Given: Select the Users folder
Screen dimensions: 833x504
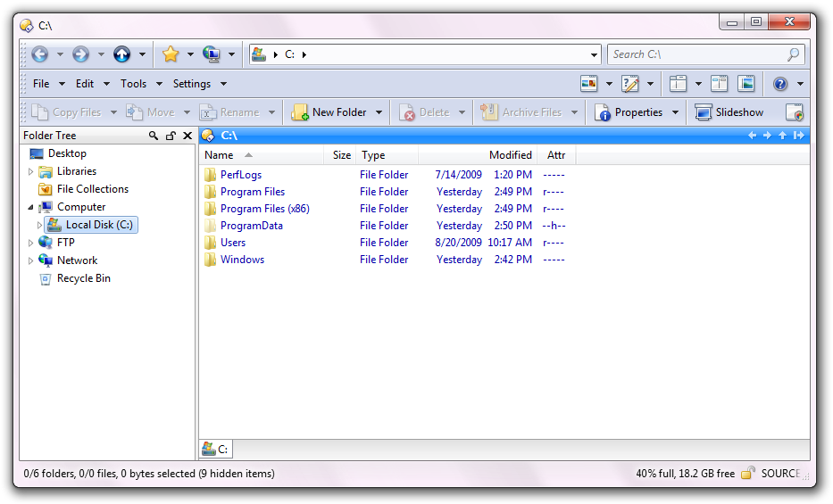Looking at the screenshot, I should (x=233, y=243).
